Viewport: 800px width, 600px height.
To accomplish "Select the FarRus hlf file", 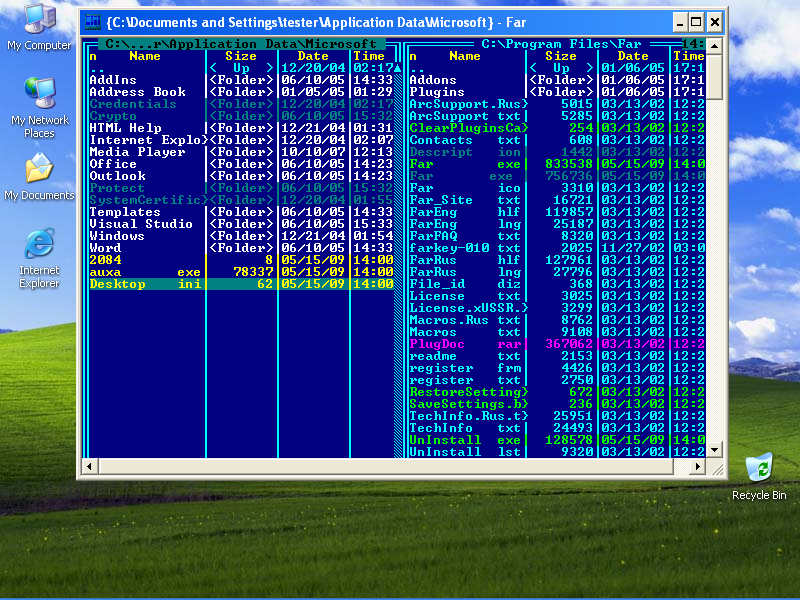I will (557, 260).
